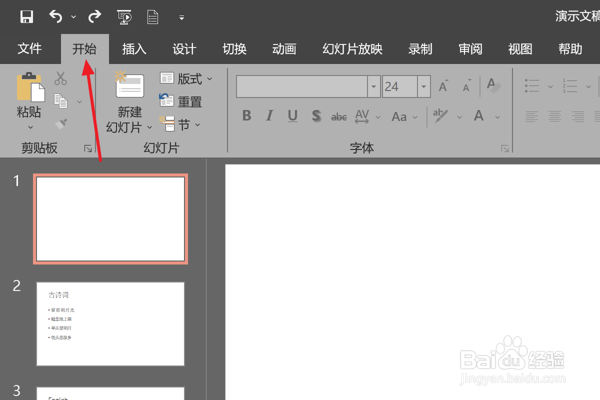Click the font size field showing 24
Screen dimensions: 600x400
[400, 87]
